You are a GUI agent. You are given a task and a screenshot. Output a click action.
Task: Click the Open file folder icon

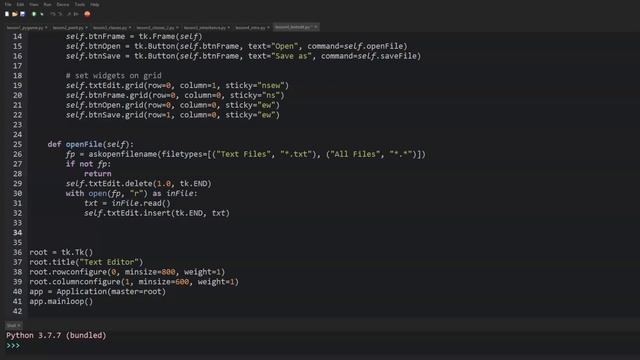pyautogui.click(x=15, y=14)
